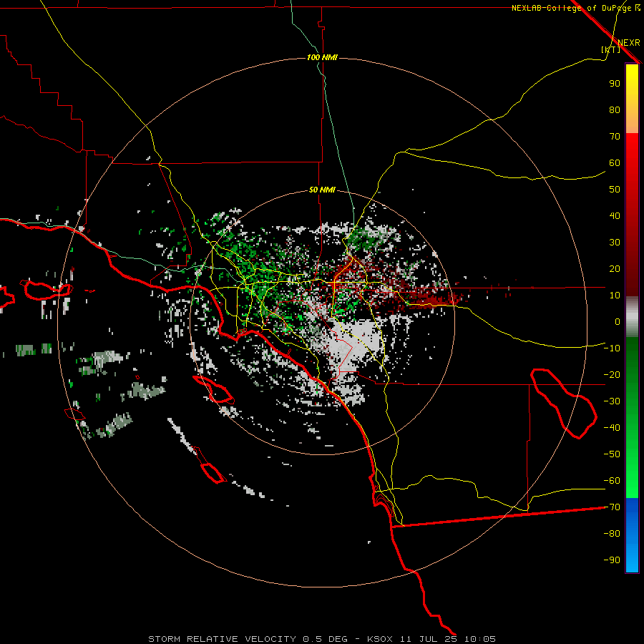
Task: Click the [KT] units label
Action: click(x=611, y=49)
